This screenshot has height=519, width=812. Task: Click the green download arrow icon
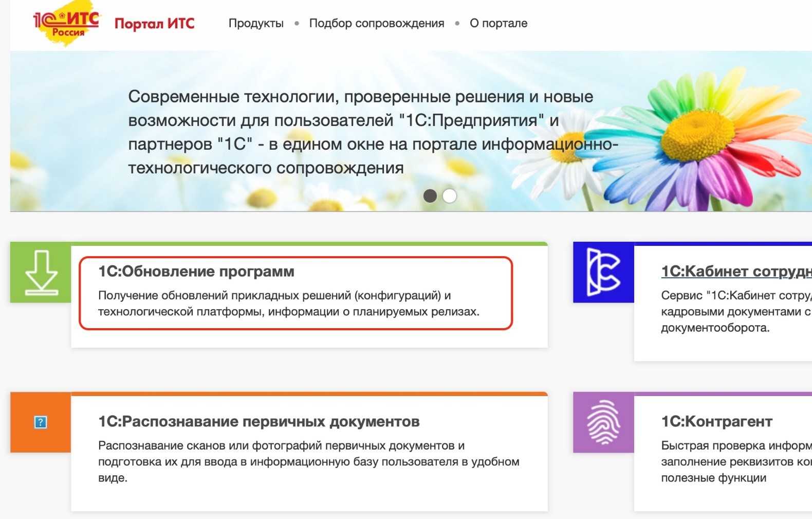[41, 273]
